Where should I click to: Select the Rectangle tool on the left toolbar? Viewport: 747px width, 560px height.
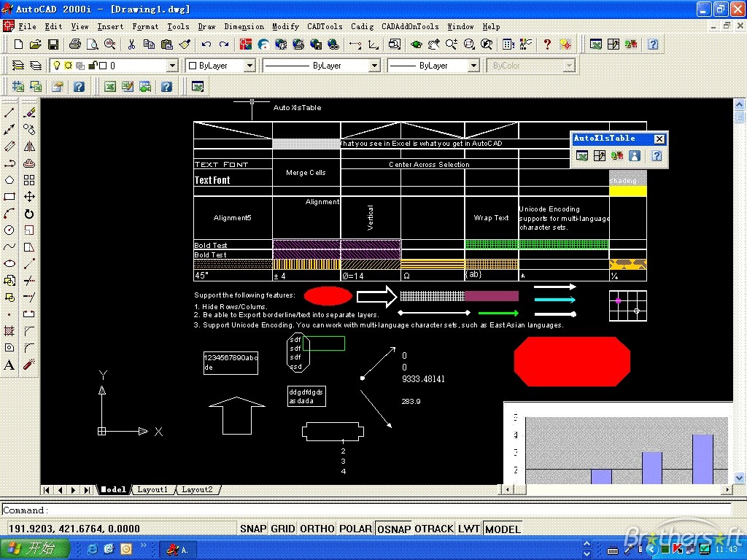point(9,195)
